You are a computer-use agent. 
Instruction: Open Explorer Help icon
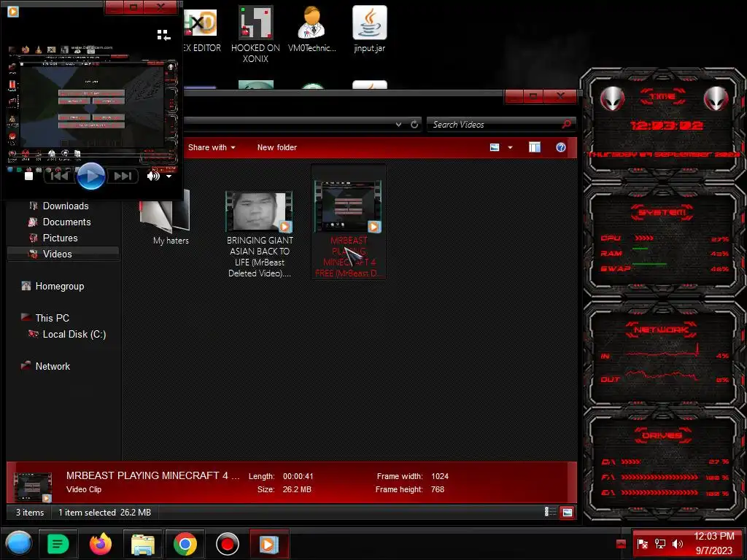point(561,147)
